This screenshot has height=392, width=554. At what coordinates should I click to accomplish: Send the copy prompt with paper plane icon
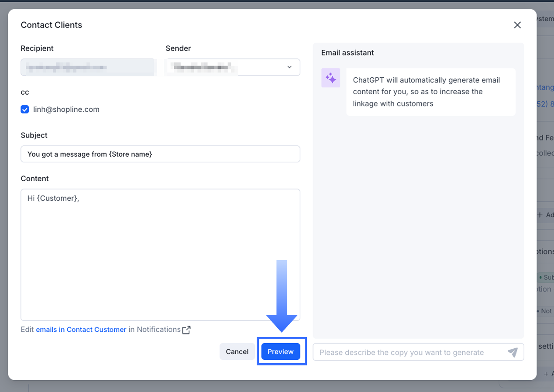tap(513, 352)
